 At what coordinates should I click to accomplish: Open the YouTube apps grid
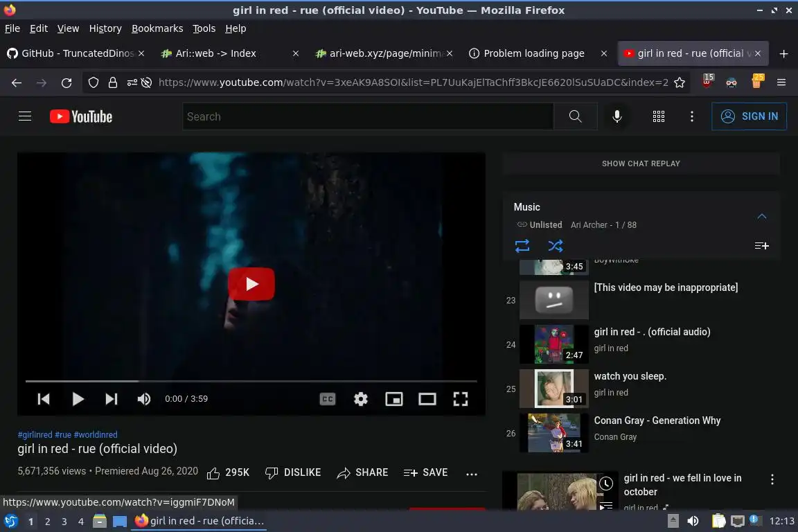(x=659, y=116)
